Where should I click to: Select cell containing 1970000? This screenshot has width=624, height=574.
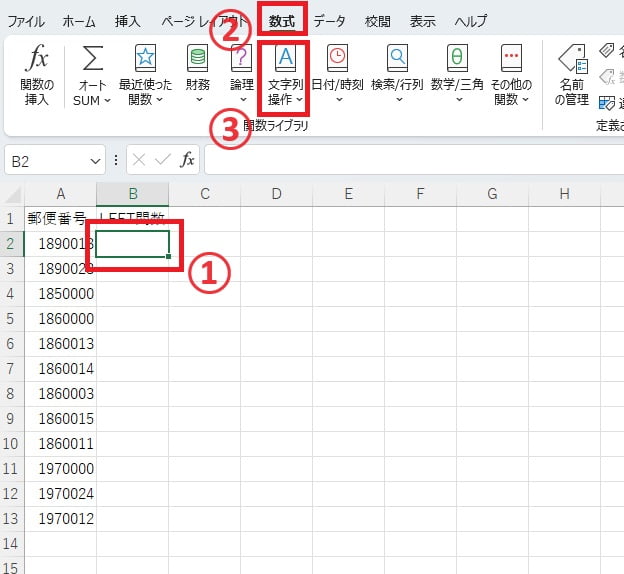(x=60, y=469)
